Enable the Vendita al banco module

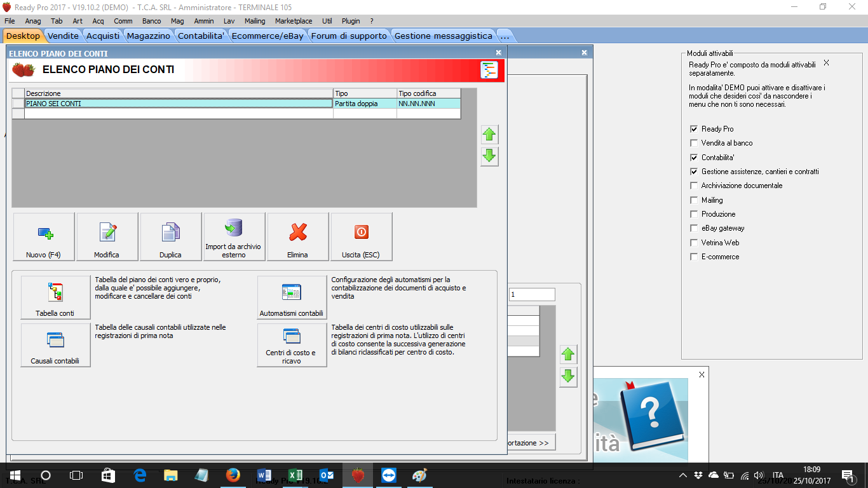pos(694,143)
